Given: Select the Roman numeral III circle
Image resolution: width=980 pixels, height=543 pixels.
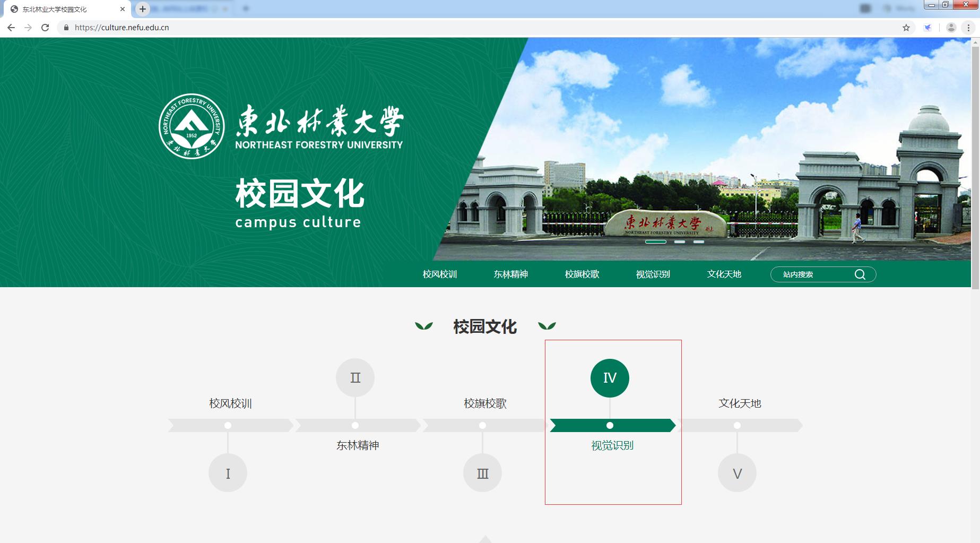Looking at the screenshot, I should [x=482, y=473].
